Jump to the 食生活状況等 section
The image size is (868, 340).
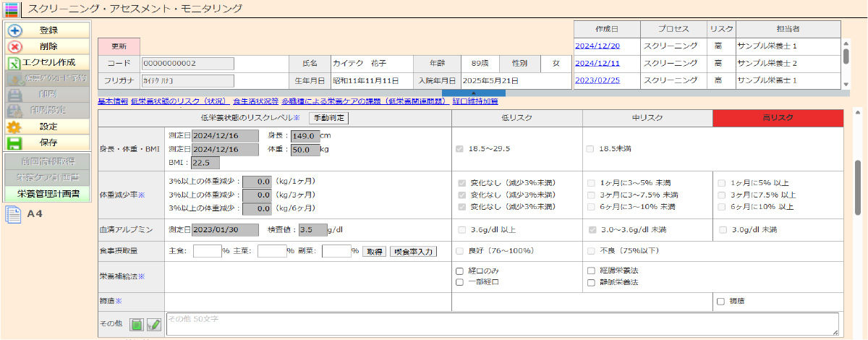point(255,102)
